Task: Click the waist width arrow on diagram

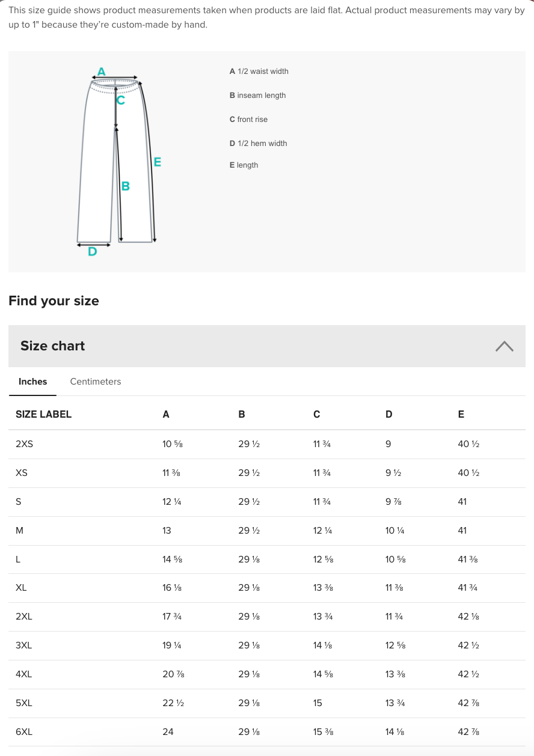Action: click(115, 78)
